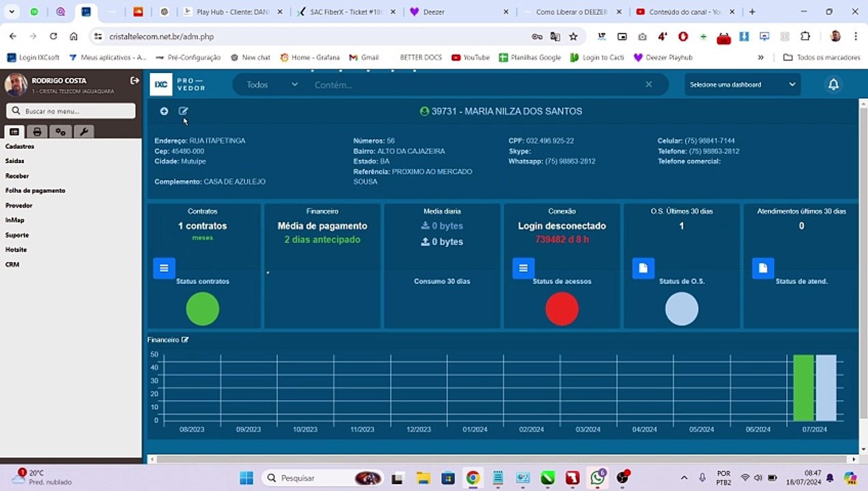Open the Login to Cacti bookmark
Viewport: 868px width, 491px height.
pyautogui.click(x=597, y=57)
